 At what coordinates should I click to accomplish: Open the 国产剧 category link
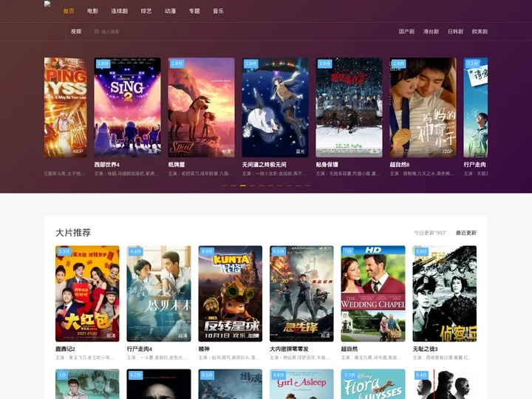(406, 31)
